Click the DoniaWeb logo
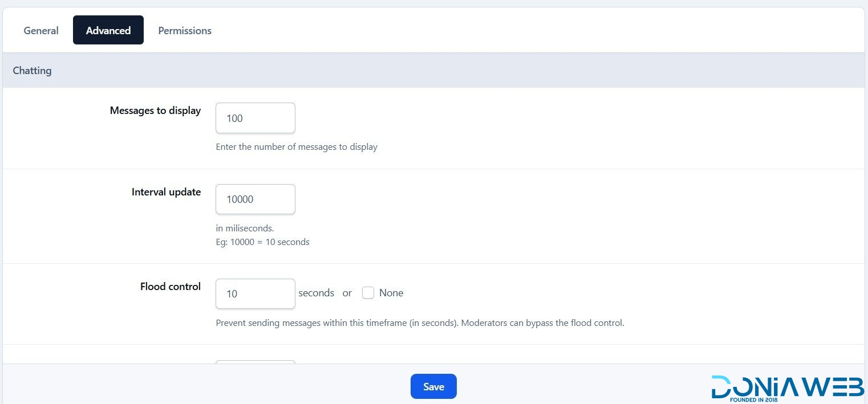This screenshot has height=404, width=868. [787, 387]
